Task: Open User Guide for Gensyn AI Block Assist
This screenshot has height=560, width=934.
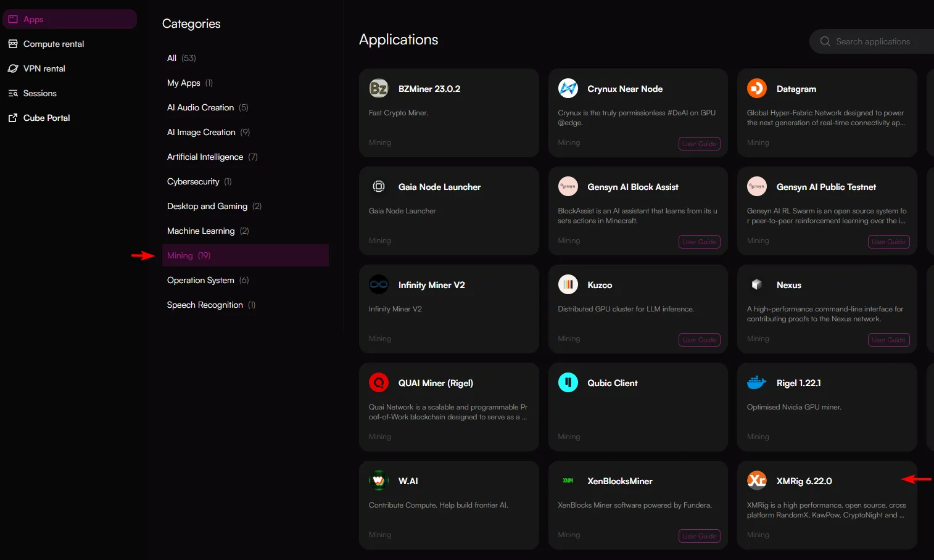Action: tap(700, 242)
